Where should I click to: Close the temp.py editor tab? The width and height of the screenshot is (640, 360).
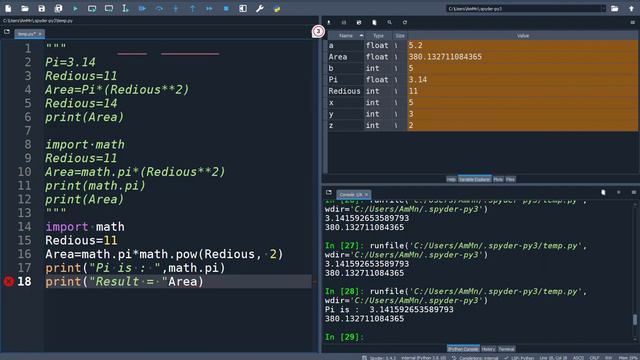tap(40, 34)
